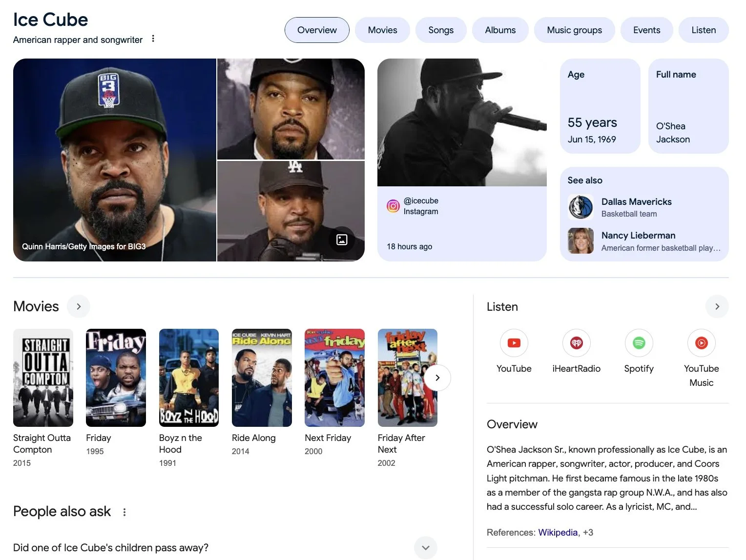The image size is (746, 560).
Task: Open the Friday 1995 movie poster
Action: [116, 378]
